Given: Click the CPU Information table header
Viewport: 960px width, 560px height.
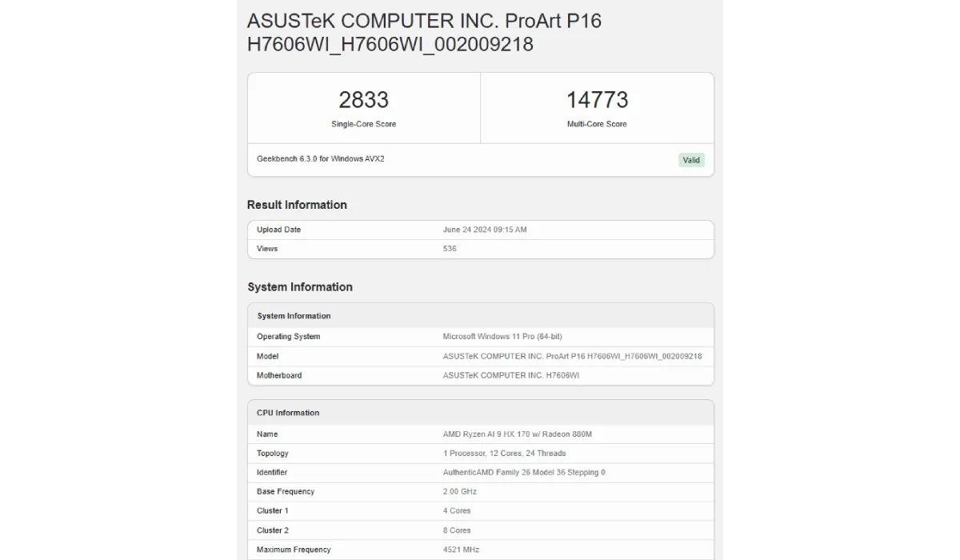Looking at the screenshot, I should [x=481, y=413].
